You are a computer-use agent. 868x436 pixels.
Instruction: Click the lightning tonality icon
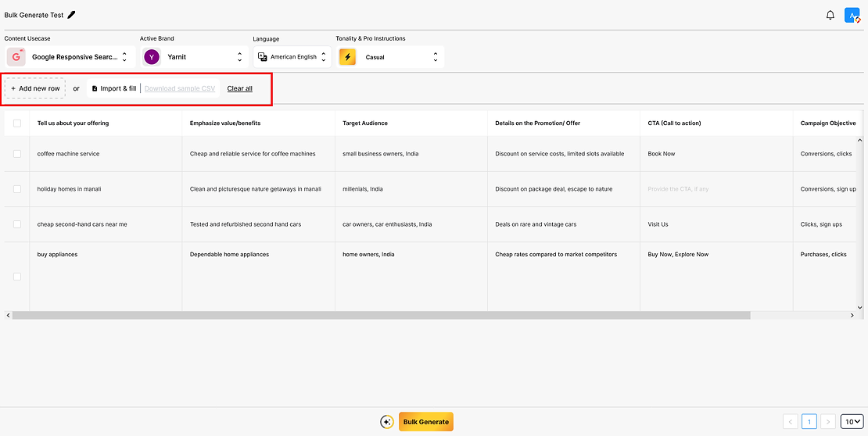348,57
